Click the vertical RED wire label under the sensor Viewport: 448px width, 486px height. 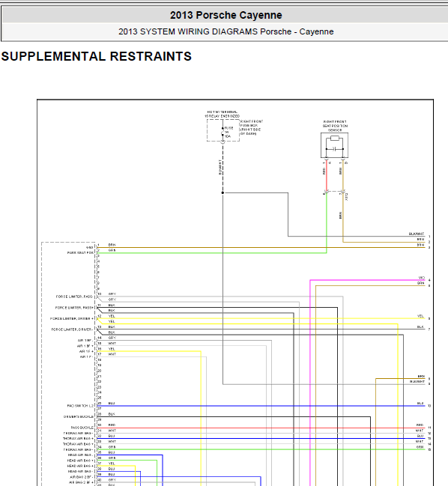click(324, 171)
